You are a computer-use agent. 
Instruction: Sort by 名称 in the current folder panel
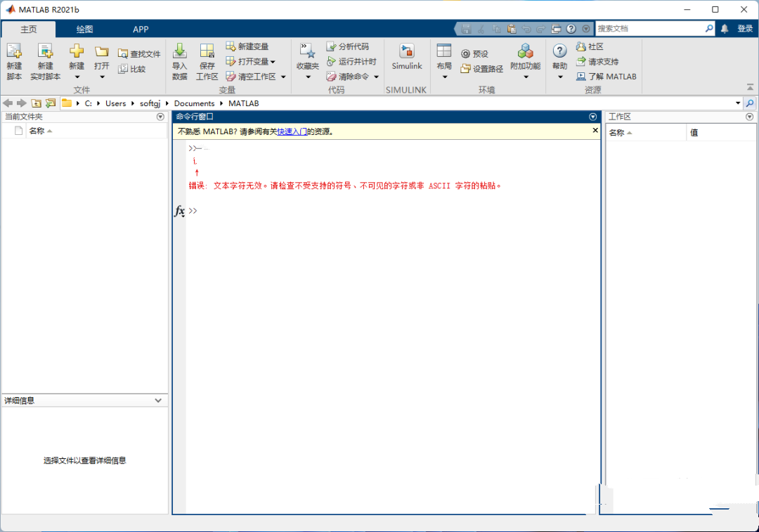coord(40,131)
